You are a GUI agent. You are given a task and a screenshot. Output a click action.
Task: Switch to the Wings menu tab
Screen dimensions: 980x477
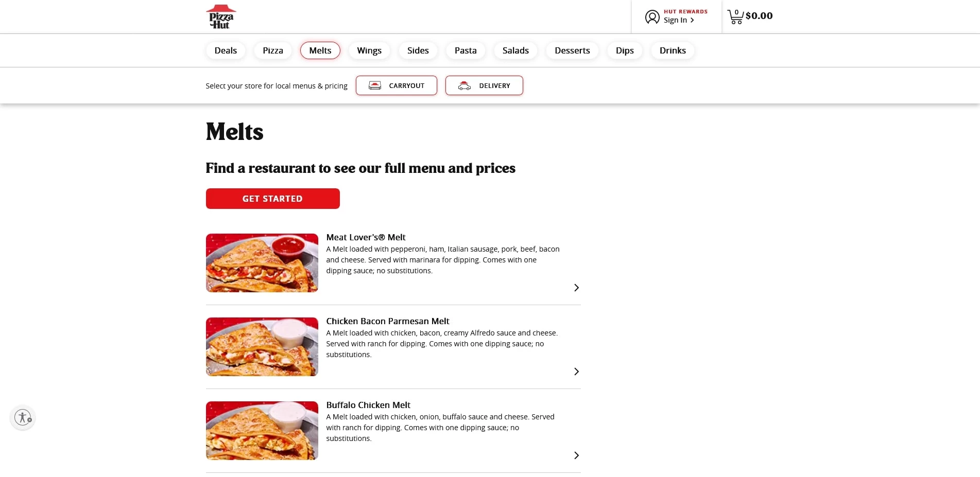(369, 50)
